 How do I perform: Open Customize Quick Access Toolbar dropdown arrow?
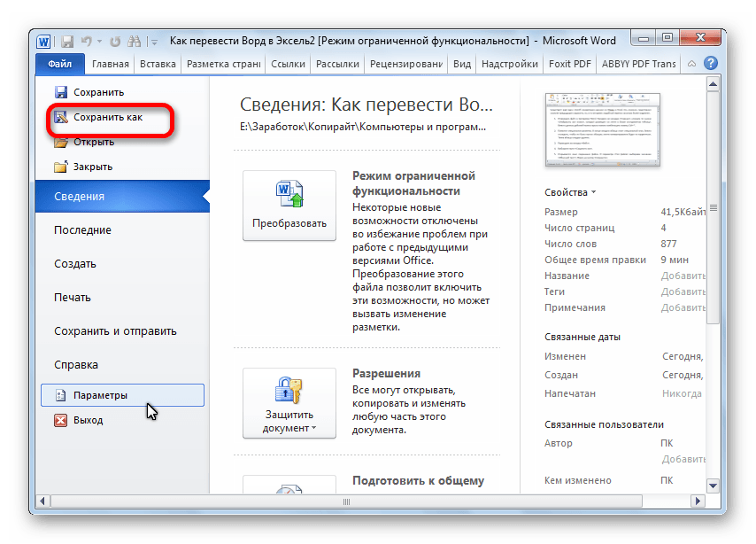point(154,42)
